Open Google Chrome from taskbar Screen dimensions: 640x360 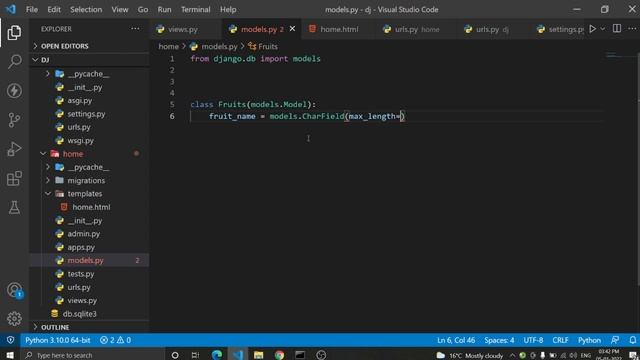pyautogui.click(x=279, y=355)
